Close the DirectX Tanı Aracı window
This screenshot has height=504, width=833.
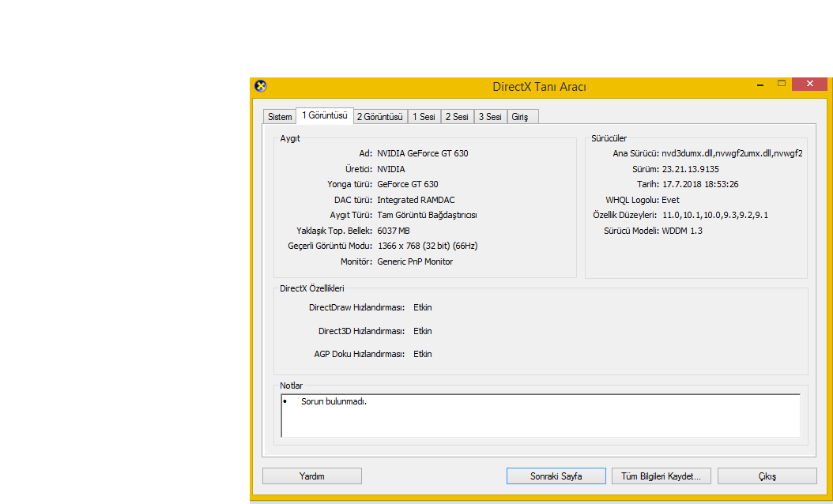(x=809, y=84)
